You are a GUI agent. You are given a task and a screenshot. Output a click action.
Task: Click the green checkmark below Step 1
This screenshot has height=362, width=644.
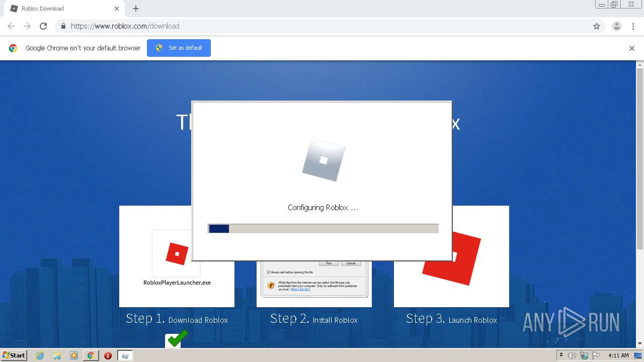click(x=177, y=338)
